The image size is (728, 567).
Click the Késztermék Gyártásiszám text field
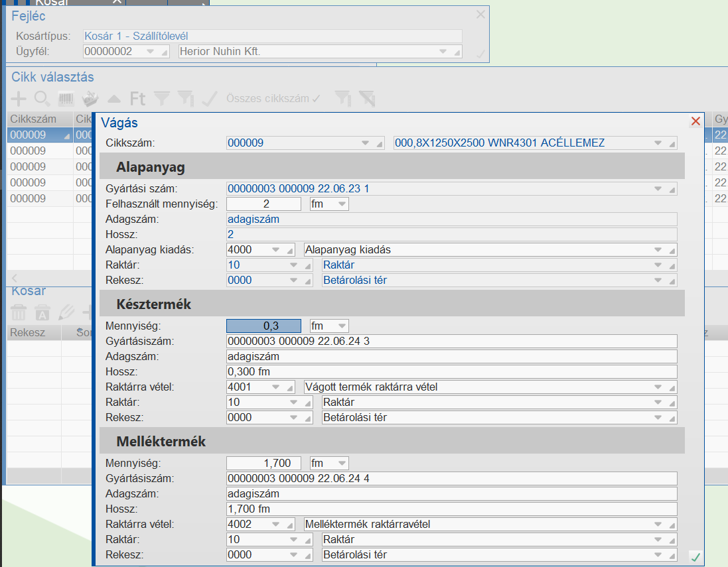click(x=451, y=342)
